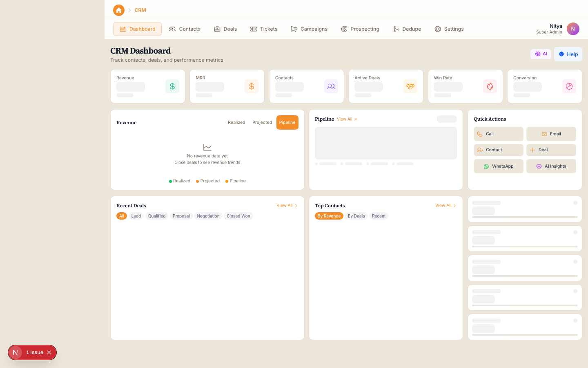The image size is (588, 368).
Task: Open the AI Insights quick action
Action: tap(551, 166)
